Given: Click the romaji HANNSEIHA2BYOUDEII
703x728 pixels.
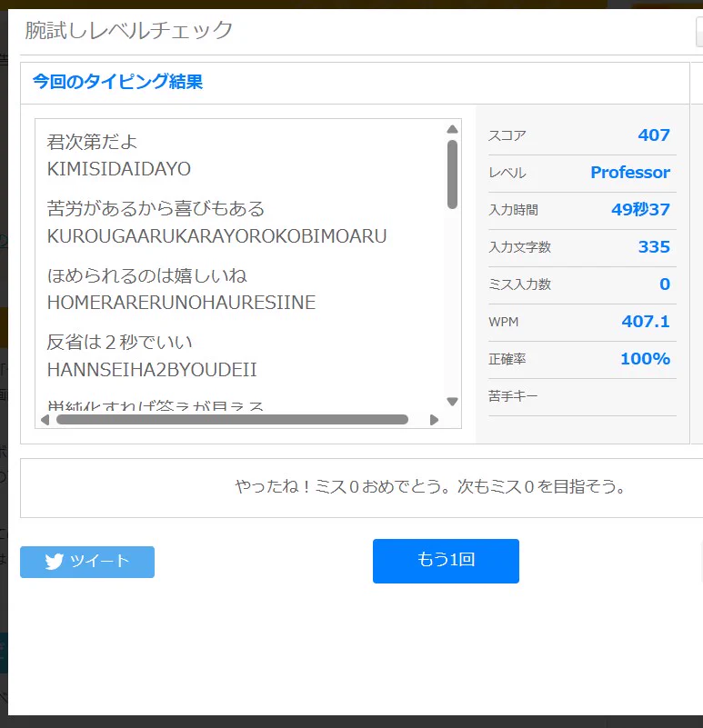Looking at the screenshot, I should point(152,370).
